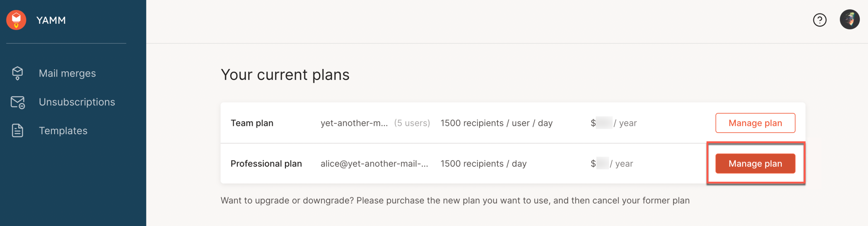Click the Professional plan label

point(266,163)
